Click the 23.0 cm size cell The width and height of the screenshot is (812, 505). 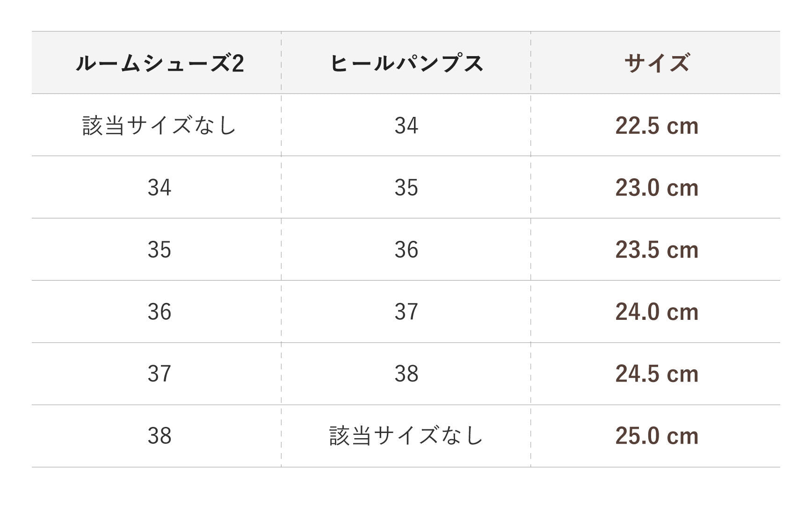pos(657,188)
